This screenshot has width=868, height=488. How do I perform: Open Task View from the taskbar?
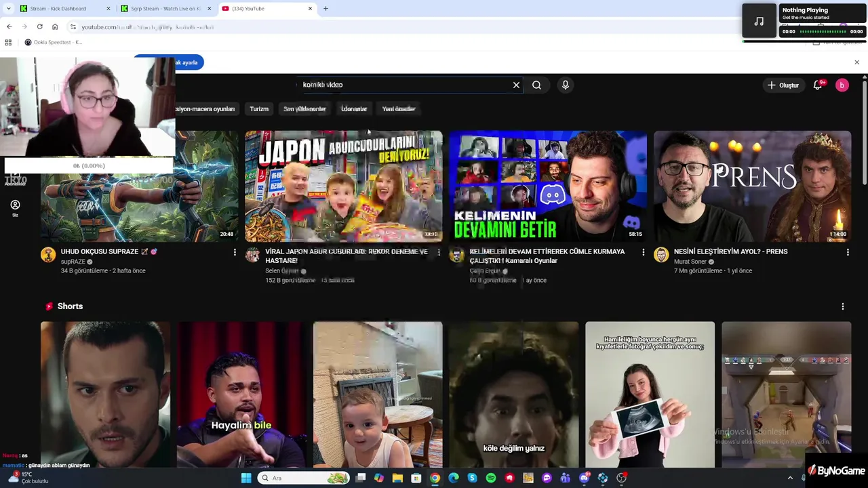(361, 478)
